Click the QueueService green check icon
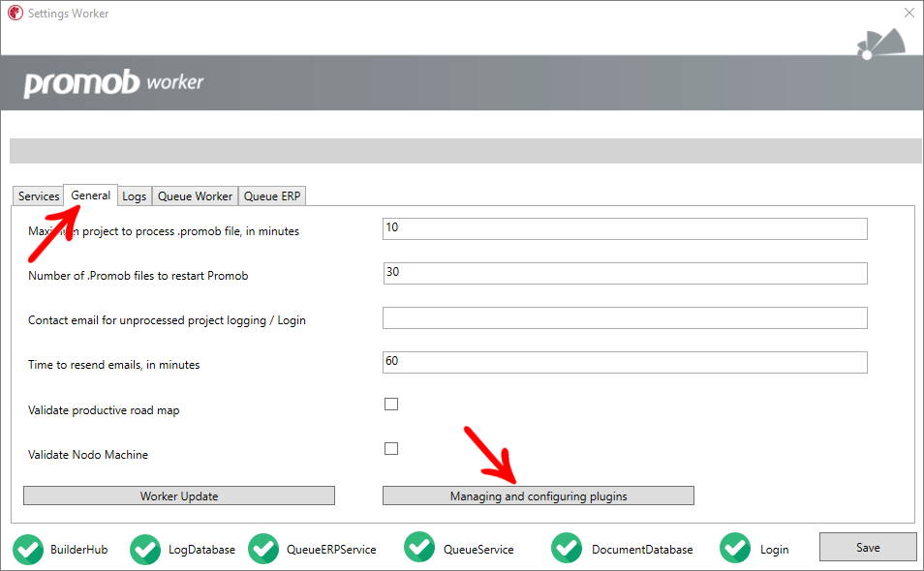Viewport: 924px width, 571px height. coord(419,546)
